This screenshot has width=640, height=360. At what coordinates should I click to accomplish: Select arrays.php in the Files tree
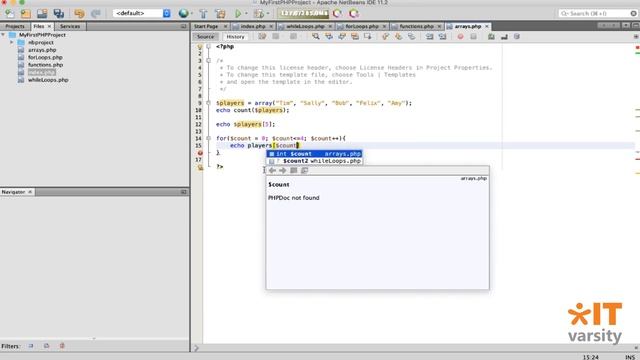[42, 50]
